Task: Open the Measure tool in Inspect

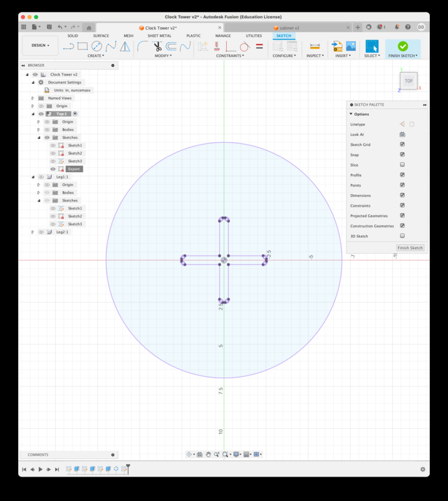Action: [x=315, y=46]
